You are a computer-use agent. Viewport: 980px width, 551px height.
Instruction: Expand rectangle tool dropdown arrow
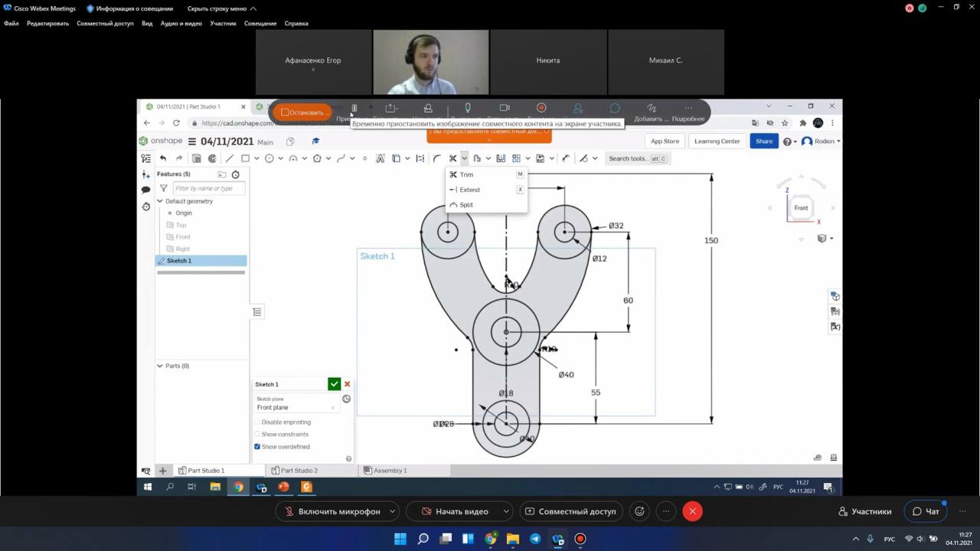tap(256, 158)
